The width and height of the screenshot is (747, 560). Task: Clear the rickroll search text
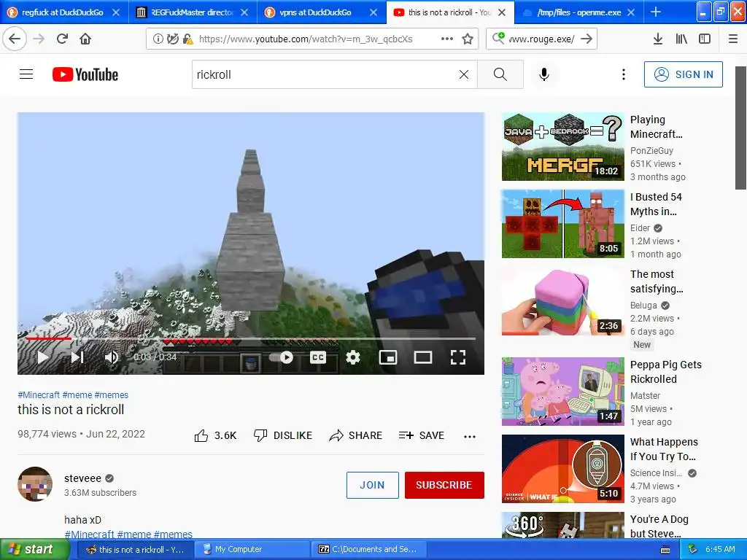point(463,74)
